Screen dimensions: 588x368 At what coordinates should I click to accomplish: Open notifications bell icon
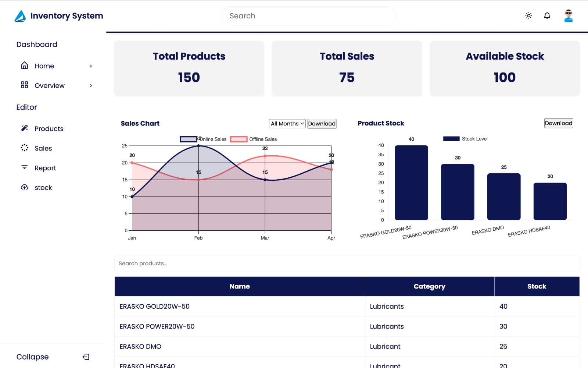tap(547, 16)
